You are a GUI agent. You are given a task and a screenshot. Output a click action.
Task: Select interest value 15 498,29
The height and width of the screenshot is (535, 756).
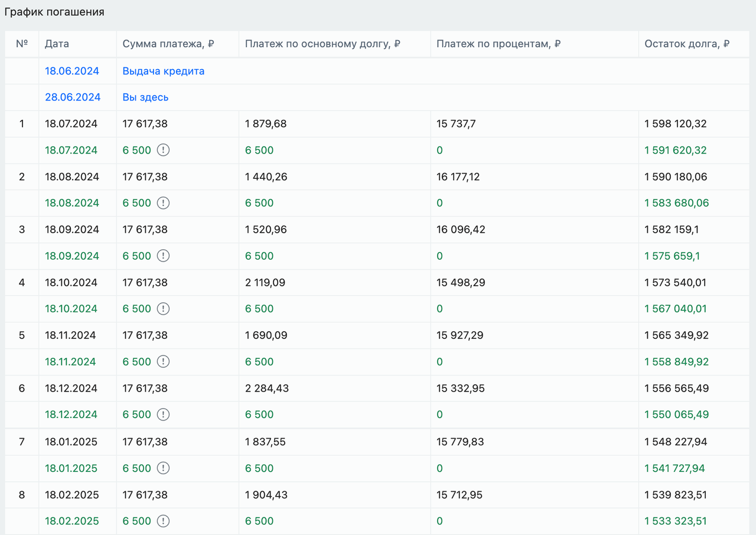click(461, 282)
